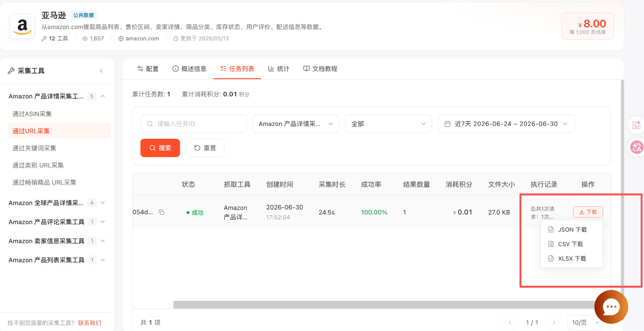Viewport: 644px width, 331px height.
Task: Choose CSV 下载 from download menu
Action: [572, 244]
